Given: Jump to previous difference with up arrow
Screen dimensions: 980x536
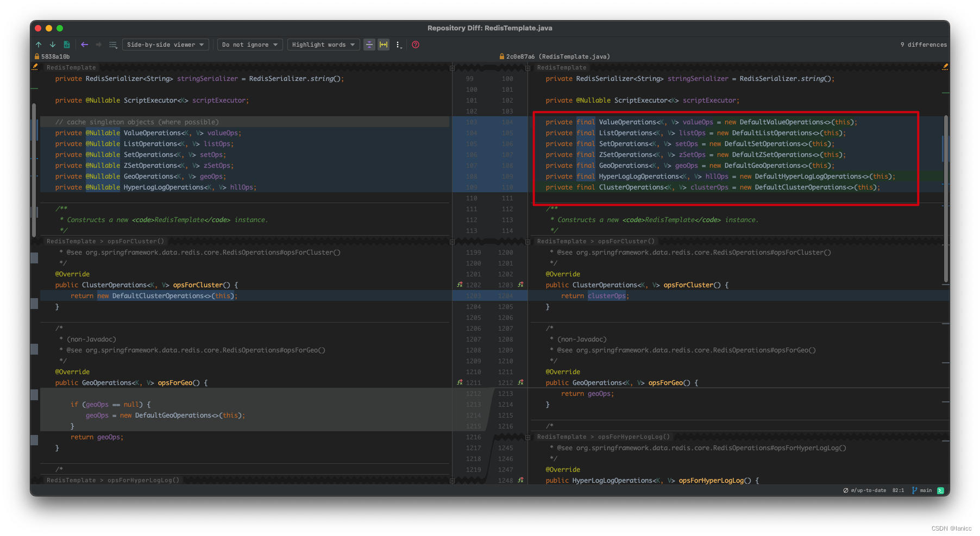Looking at the screenshot, I should [x=39, y=45].
